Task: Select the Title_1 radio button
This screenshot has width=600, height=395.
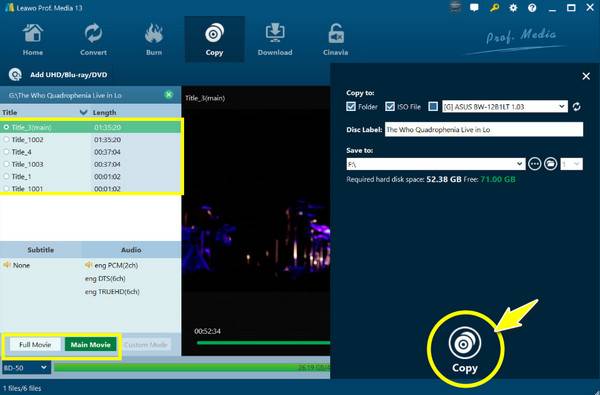Action: point(6,176)
